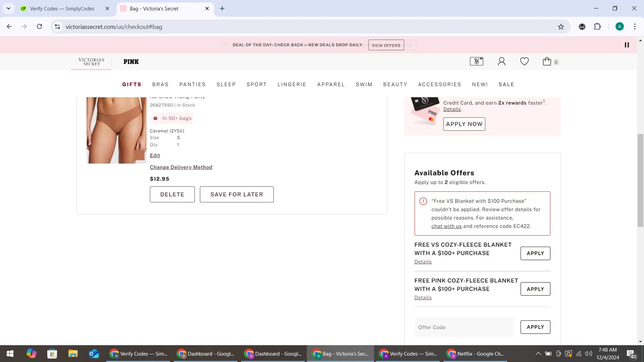The image size is (644, 362).
Task: Open the Victoria's Secret credit card icon
Action: pos(477,61)
